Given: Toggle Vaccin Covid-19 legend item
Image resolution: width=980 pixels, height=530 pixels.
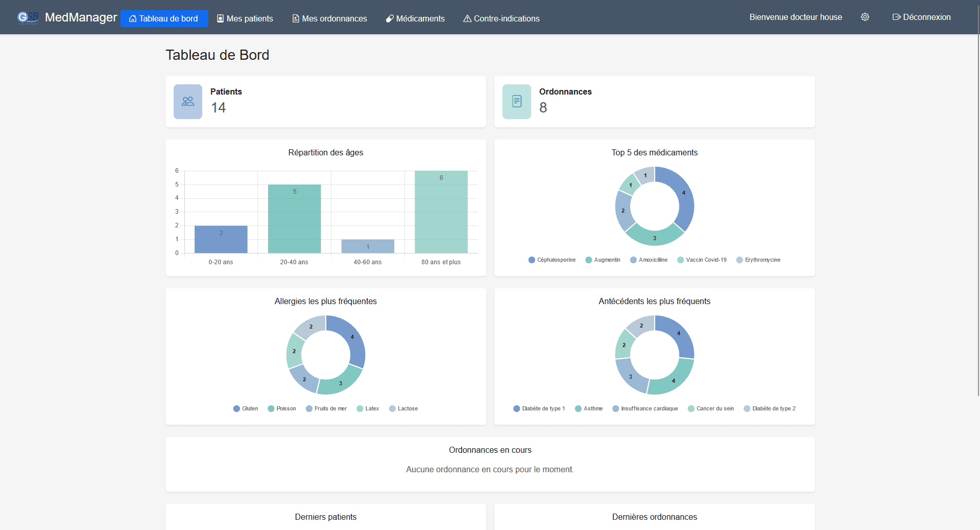Looking at the screenshot, I should (x=702, y=260).
